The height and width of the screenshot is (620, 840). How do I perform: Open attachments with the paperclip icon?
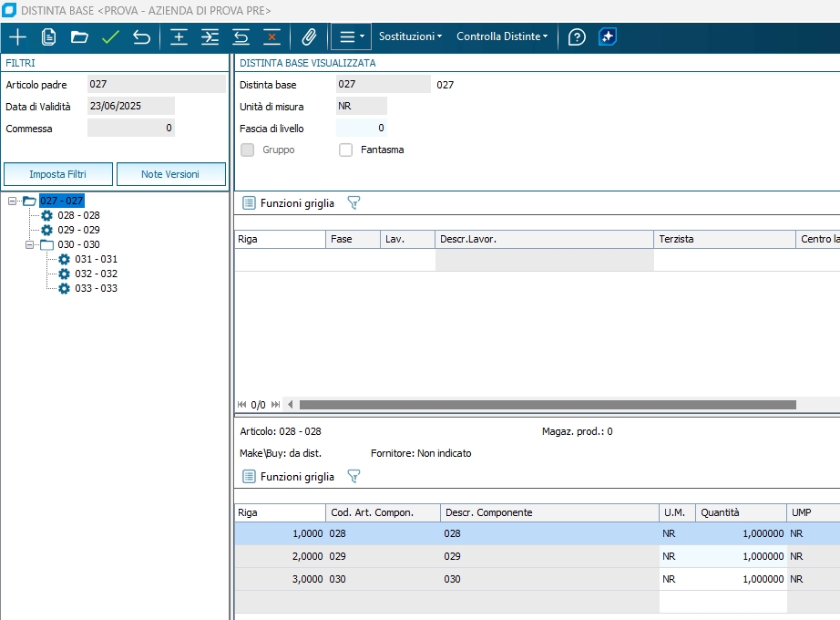309,37
